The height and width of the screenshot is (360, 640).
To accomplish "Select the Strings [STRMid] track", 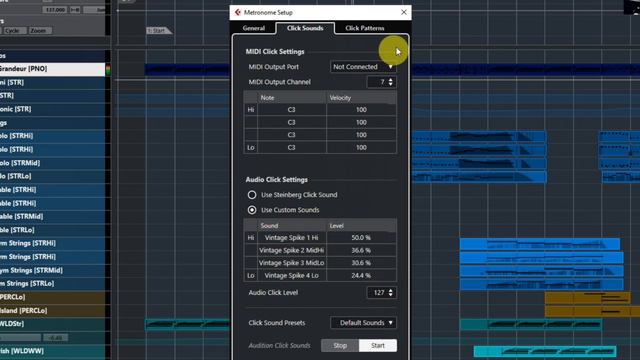I will (x=52, y=270).
